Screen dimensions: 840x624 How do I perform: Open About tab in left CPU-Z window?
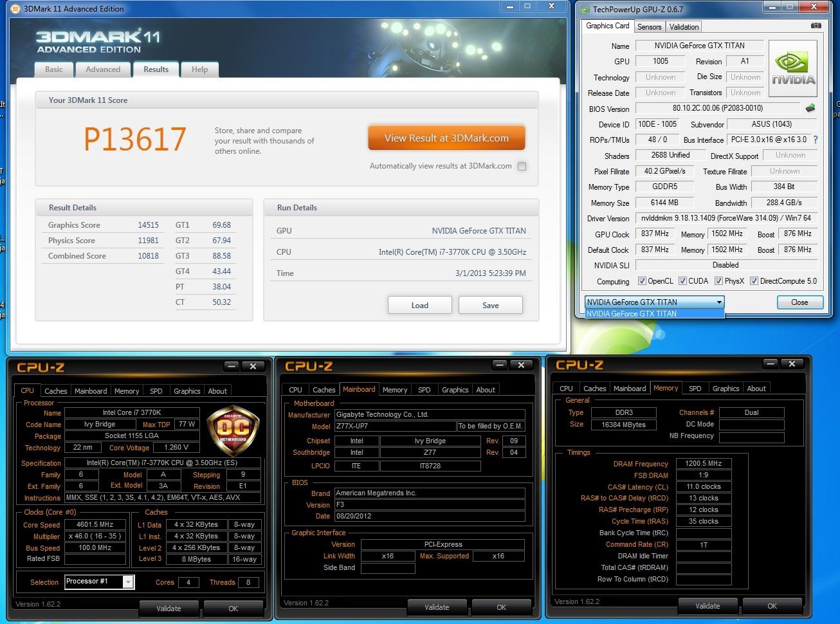[x=217, y=391]
